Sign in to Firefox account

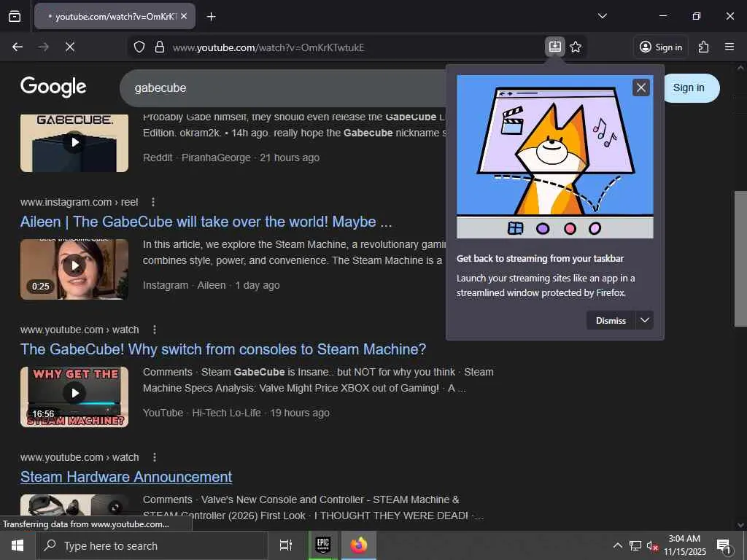(x=661, y=47)
